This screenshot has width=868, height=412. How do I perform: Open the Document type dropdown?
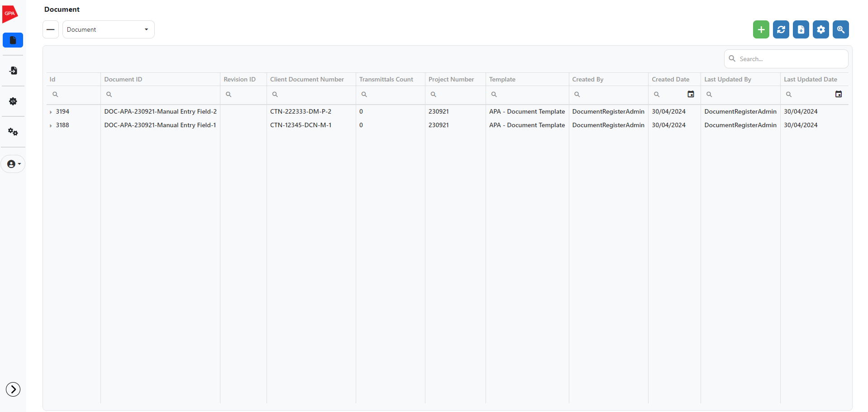point(108,29)
